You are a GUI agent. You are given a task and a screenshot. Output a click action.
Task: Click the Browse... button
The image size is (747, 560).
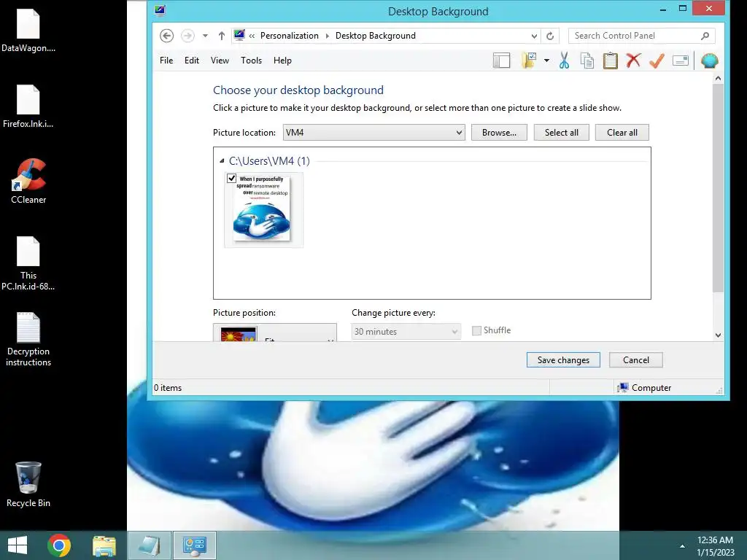[499, 133]
